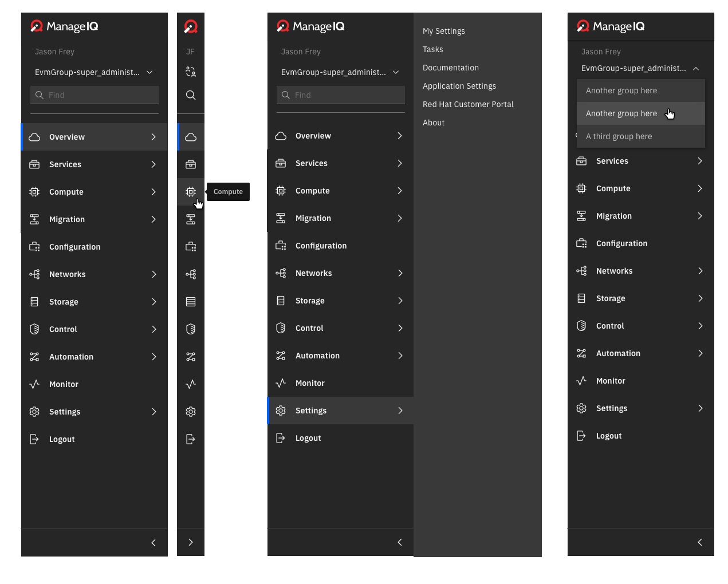Screen dimensions: 728x584
Task: Open the Red Hat Customer Portal link
Action: click(x=468, y=104)
